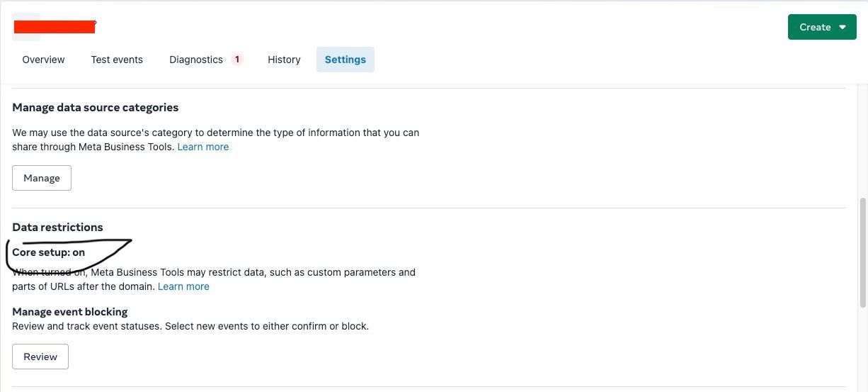868x392 pixels.
Task: Click the Manage button for data source categories
Action: 42,178
